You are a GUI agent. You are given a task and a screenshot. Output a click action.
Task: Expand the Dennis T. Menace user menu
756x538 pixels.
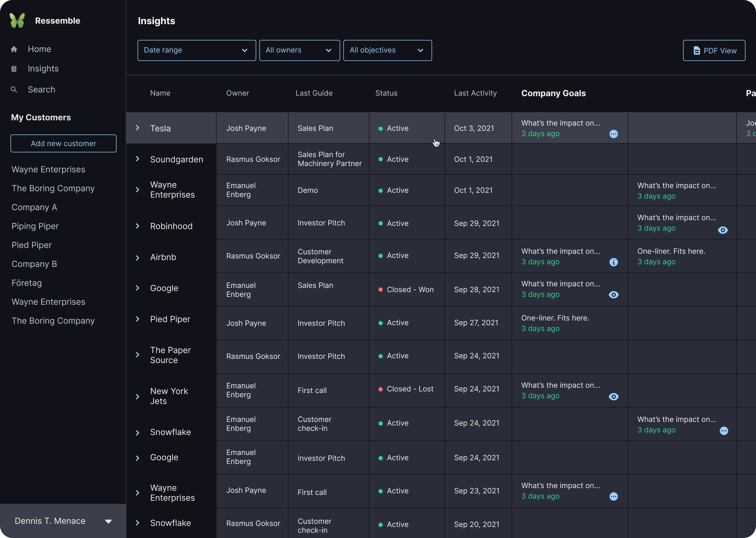point(108,521)
